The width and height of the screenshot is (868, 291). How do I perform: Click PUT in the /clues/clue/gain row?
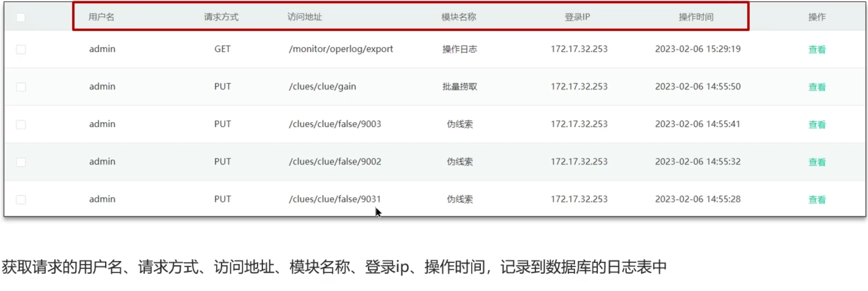coord(222,87)
